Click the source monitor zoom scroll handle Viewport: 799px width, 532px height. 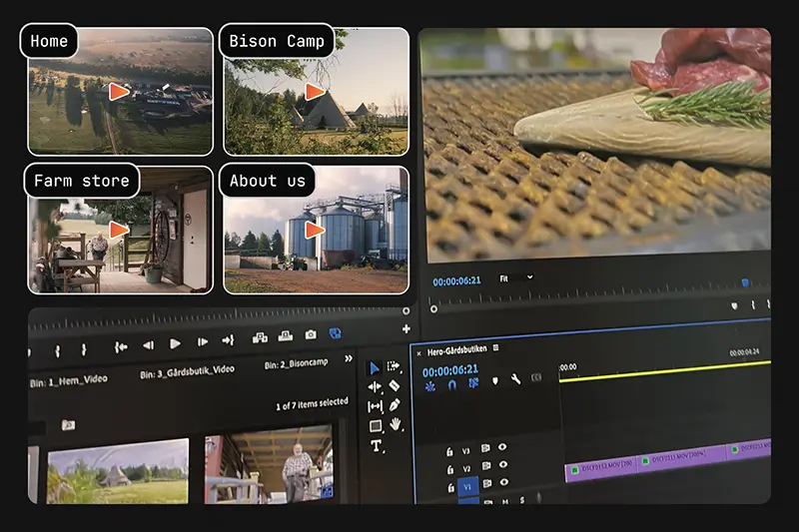406,310
